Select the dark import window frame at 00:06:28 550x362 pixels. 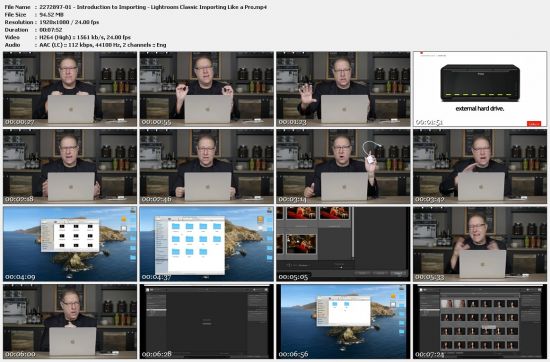(207, 321)
